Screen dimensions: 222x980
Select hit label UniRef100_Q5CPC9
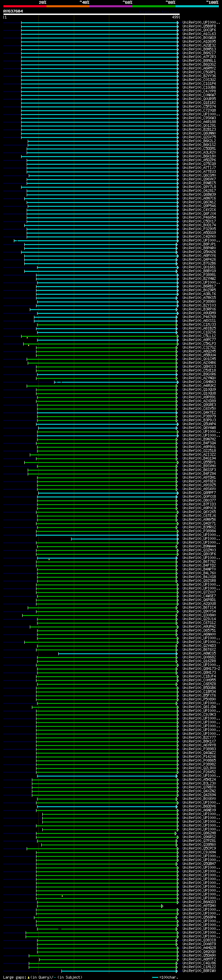[x=199, y=848]
